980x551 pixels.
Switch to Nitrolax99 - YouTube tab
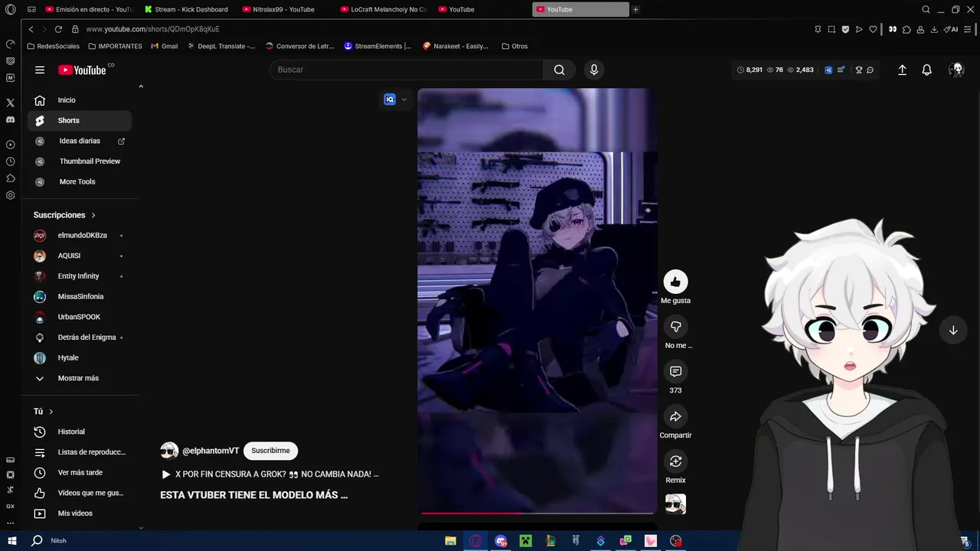(x=284, y=9)
